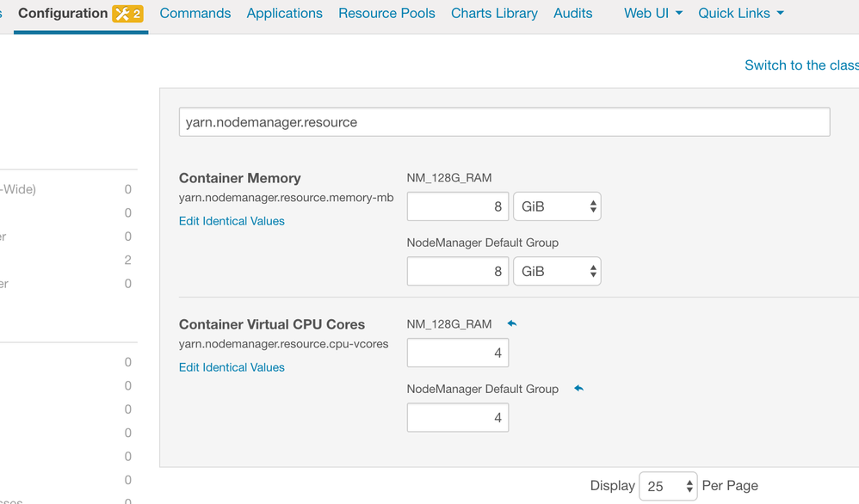Go to the Resource Pools tab

point(386,14)
